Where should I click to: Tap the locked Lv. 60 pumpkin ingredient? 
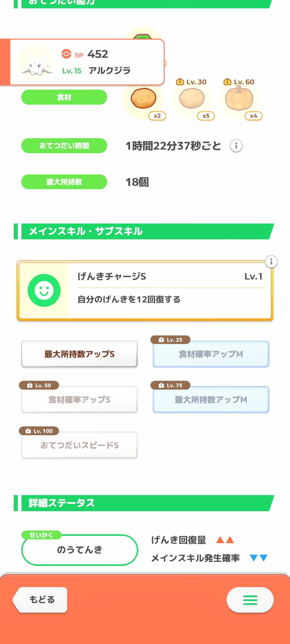pos(239,98)
